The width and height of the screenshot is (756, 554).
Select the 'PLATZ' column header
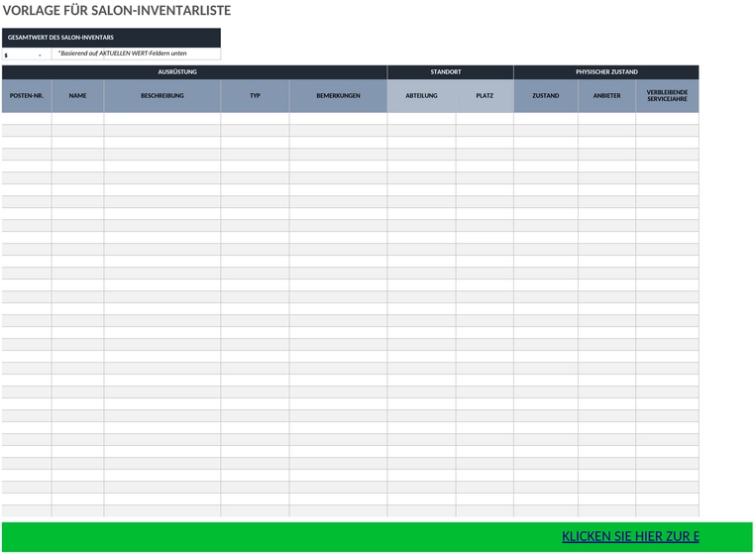point(485,96)
